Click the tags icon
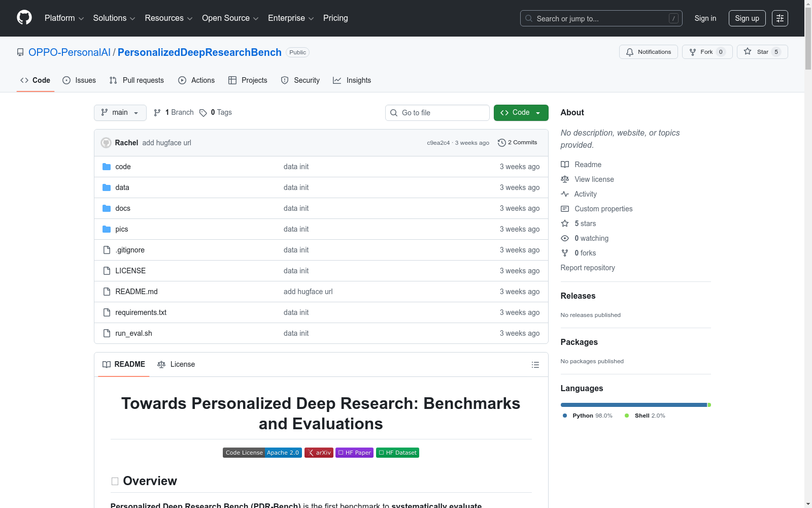812x508 pixels. point(203,113)
